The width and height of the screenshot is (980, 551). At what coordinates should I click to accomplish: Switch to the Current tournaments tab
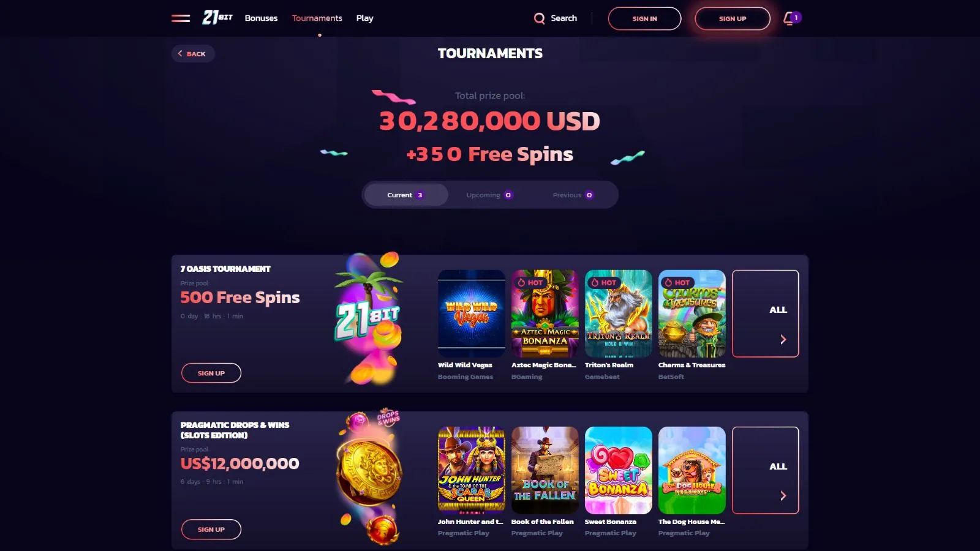[x=406, y=195]
